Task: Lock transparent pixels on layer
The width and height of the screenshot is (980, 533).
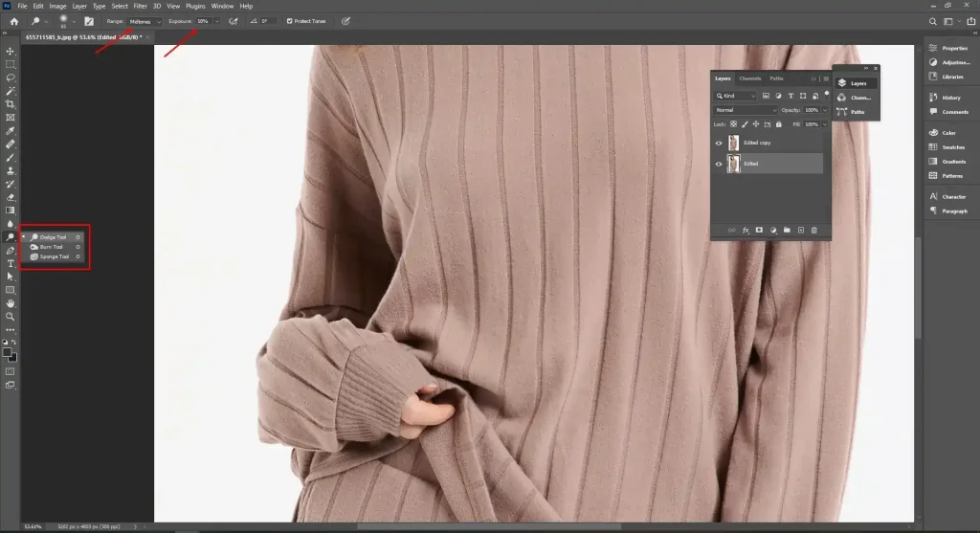Action: coord(734,124)
